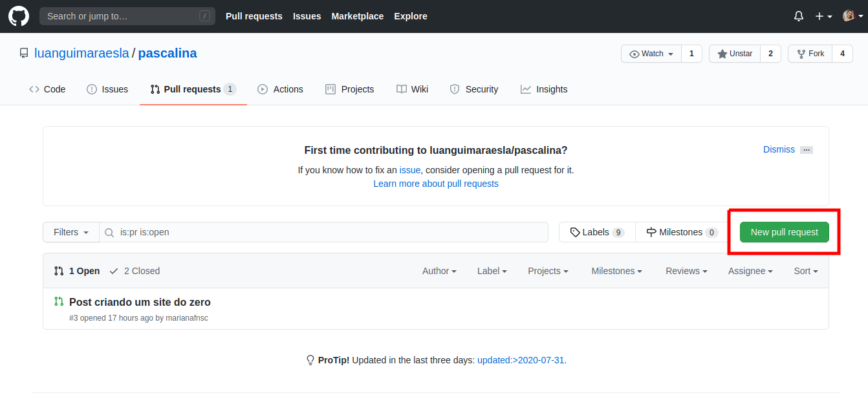Open Milestones button with signpost icon
868x395 pixels.
pyautogui.click(x=682, y=232)
